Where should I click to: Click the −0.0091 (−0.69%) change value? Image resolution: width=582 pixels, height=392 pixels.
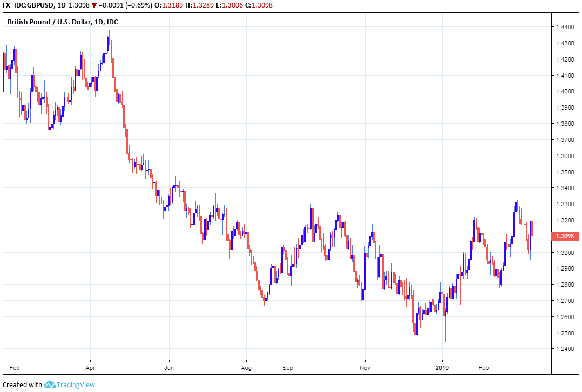pos(128,5)
